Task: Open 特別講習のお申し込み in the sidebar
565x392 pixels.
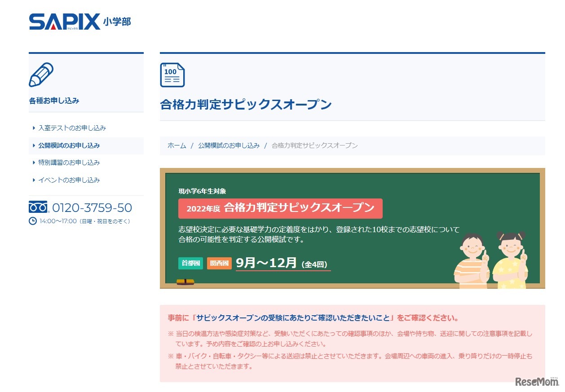Action: [69, 163]
